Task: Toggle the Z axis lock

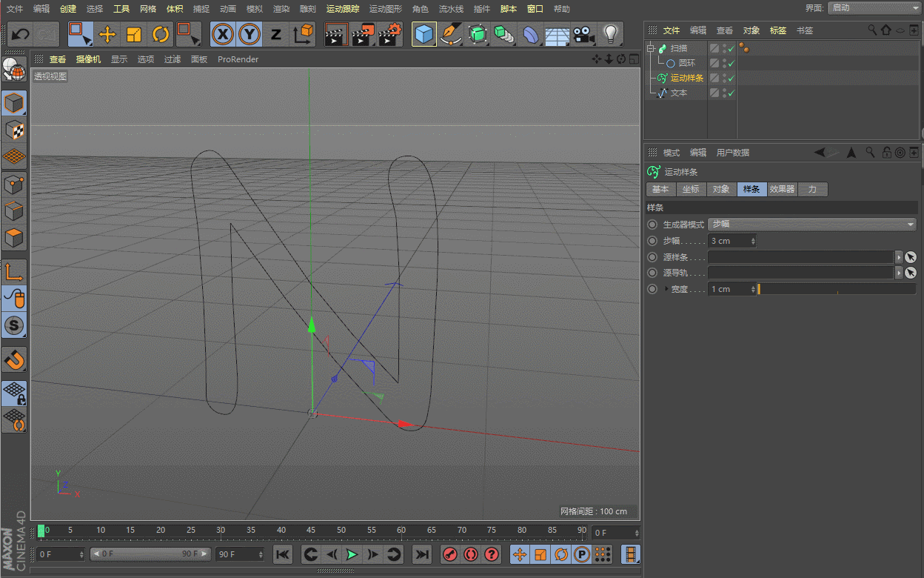Action: coord(276,34)
